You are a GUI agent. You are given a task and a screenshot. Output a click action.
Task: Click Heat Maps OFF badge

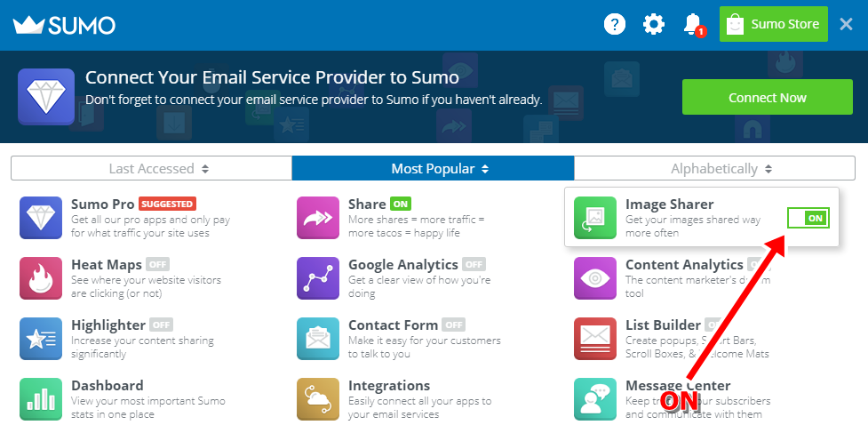click(158, 264)
